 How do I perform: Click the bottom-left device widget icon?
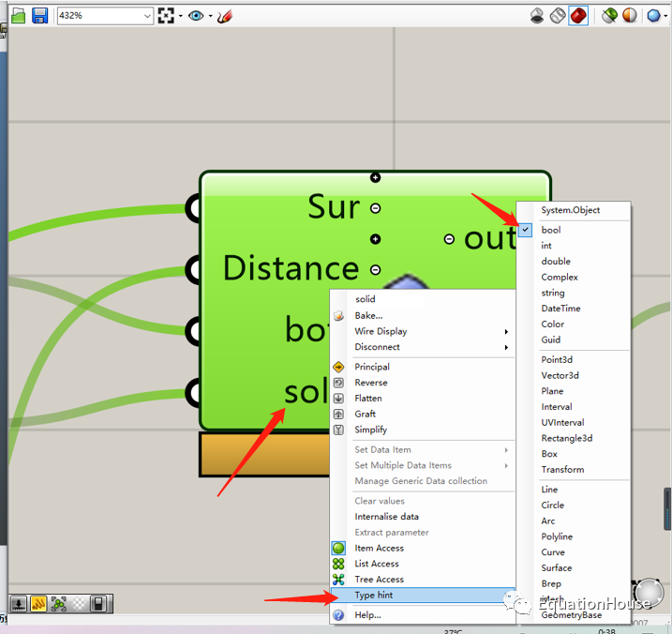pyautogui.click(x=98, y=604)
